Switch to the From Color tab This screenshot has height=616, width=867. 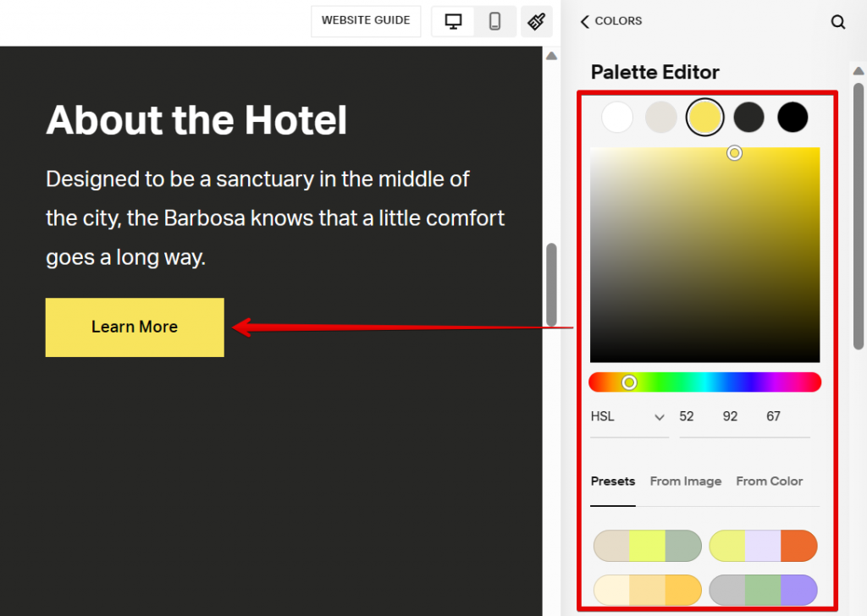pos(769,481)
